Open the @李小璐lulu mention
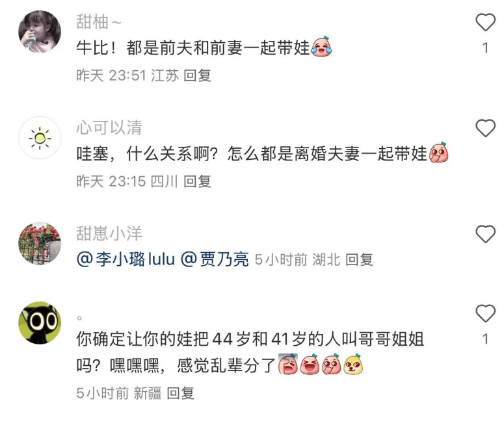504x425 pixels. point(126,259)
